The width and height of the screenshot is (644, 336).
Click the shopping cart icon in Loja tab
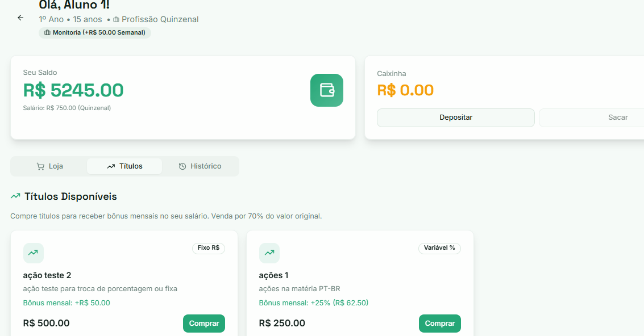pyautogui.click(x=40, y=166)
